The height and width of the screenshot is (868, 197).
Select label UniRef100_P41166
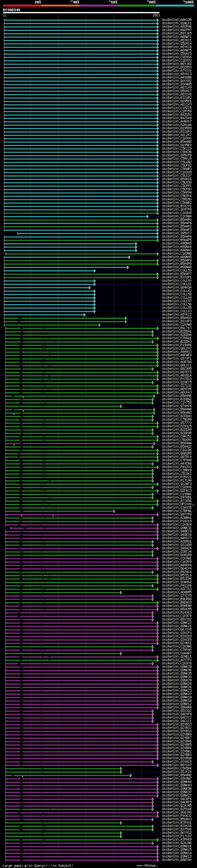176,585
